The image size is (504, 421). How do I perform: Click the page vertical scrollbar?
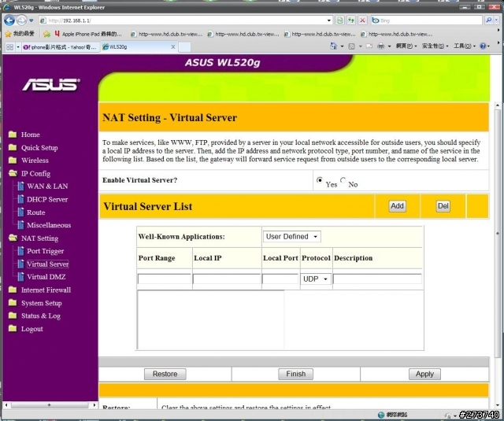point(498,235)
